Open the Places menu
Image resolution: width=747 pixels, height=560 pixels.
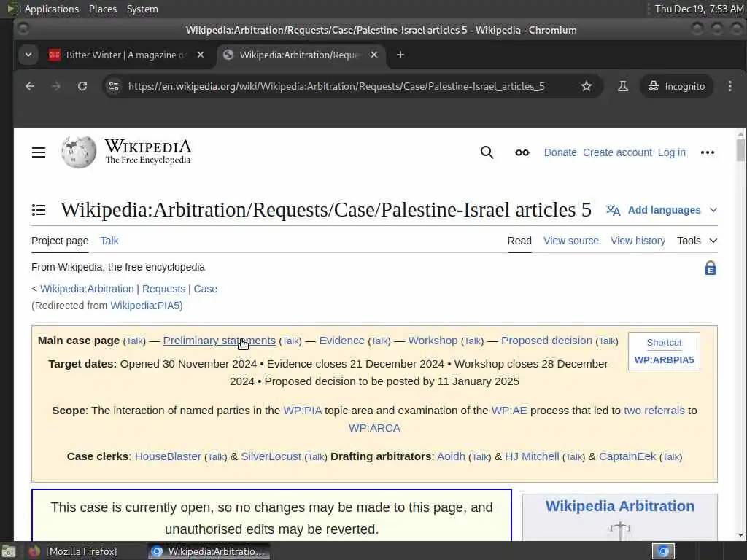103,9
